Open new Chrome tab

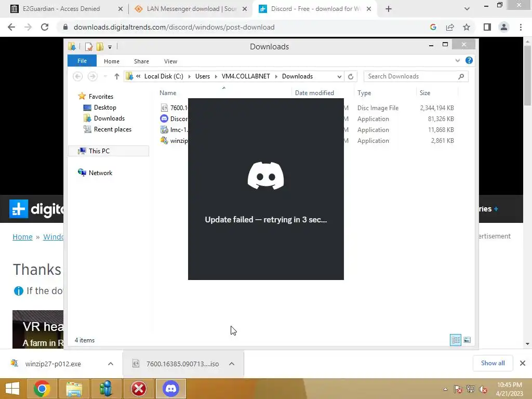[389, 9]
